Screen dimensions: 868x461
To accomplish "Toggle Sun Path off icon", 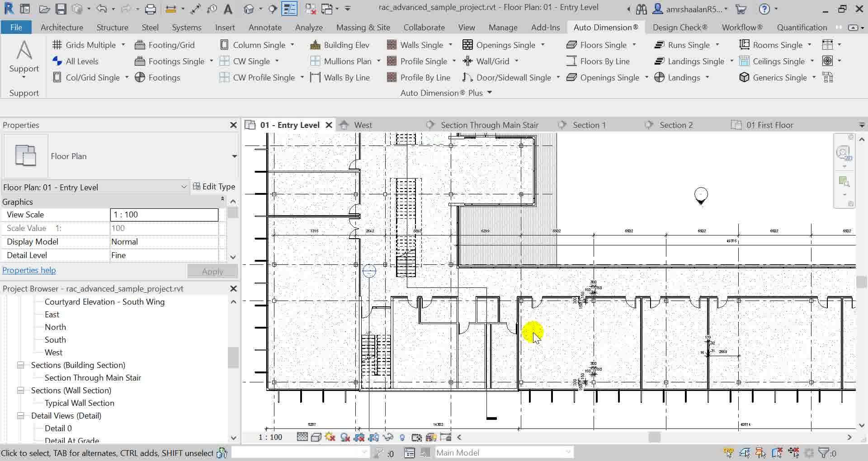I will click(x=330, y=437).
